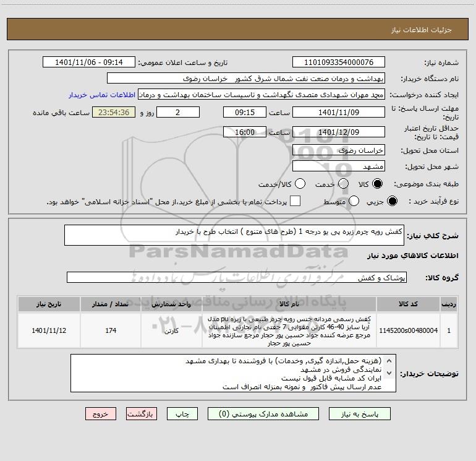The width and height of the screenshot is (476, 461).
Task: Click the validity time field 16:00
Action: 245,132
